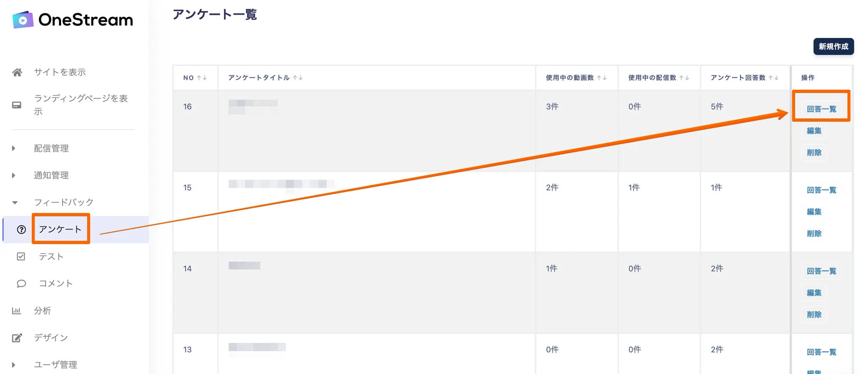Sort by 使用中の動画数 column
The image size is (868, 374).
(602, 78)
